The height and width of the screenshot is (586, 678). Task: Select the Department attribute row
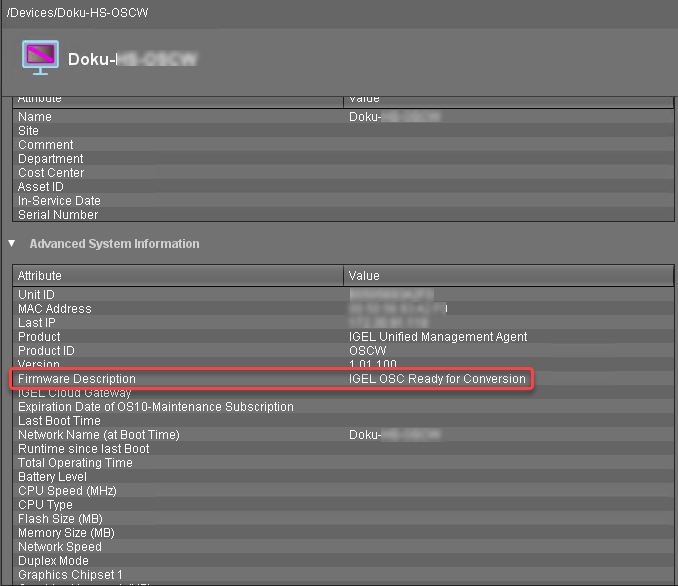point(51,159)
